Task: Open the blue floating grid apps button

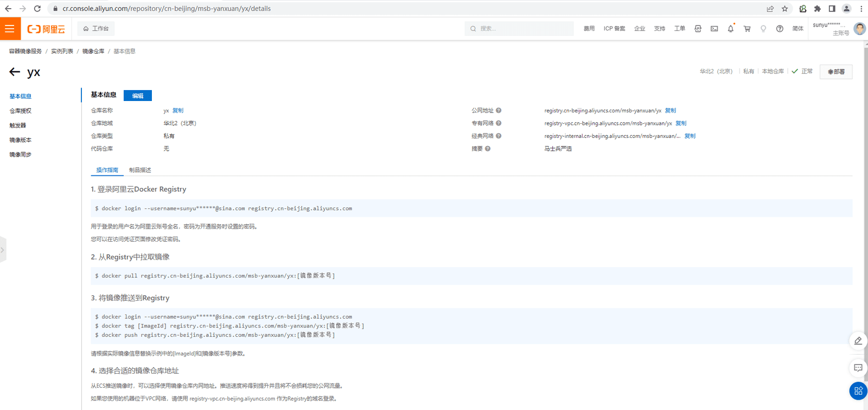Action: [x=858, y=391]
